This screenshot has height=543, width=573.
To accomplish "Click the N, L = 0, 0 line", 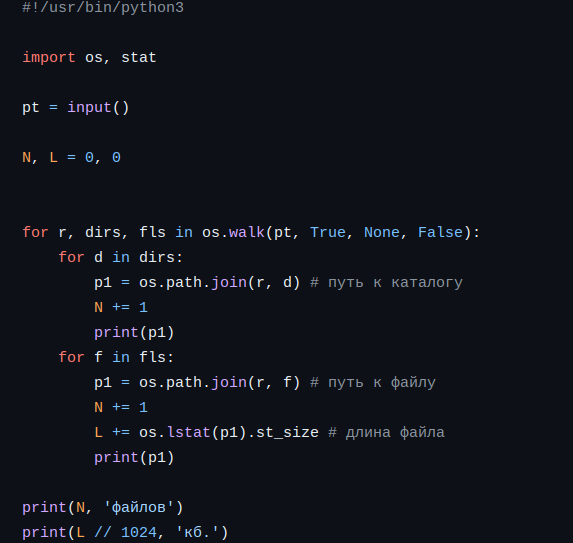I will (x=72, y=157).
